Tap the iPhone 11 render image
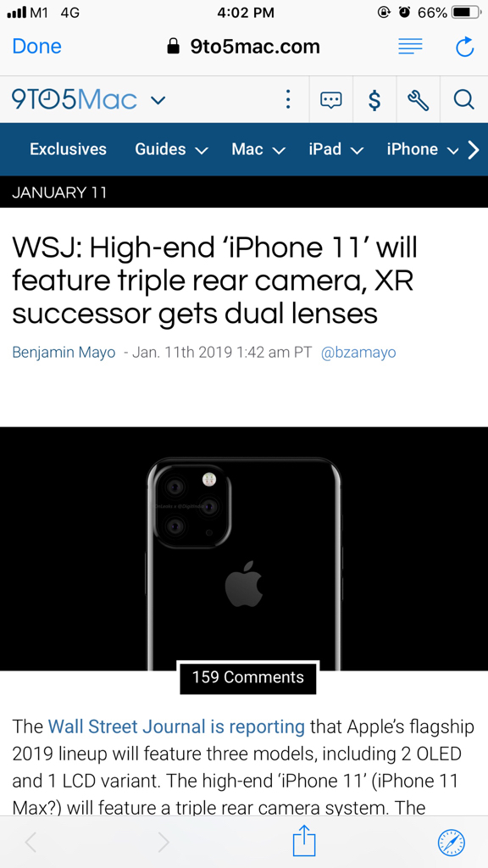The width and height of the screenshot is (488, 868). [244, 548]
